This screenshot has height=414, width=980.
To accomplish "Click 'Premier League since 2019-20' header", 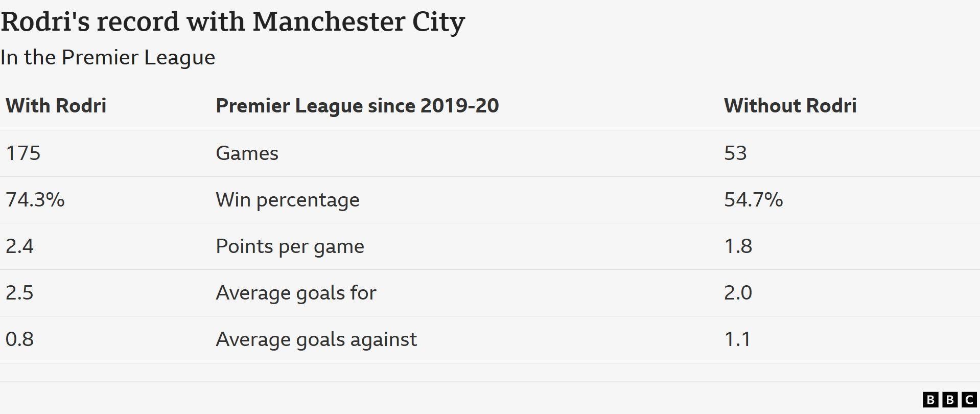I will click(x=357, y=106).
